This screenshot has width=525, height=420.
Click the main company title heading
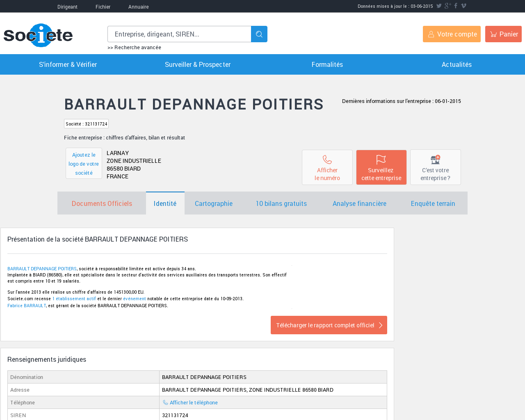point(194,104)
